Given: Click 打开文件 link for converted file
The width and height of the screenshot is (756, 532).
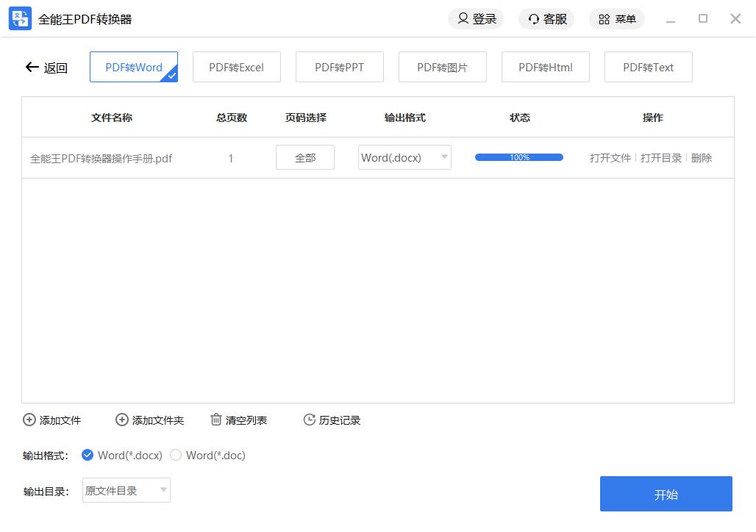Looking at the screenshot, I should coord(610,158).
